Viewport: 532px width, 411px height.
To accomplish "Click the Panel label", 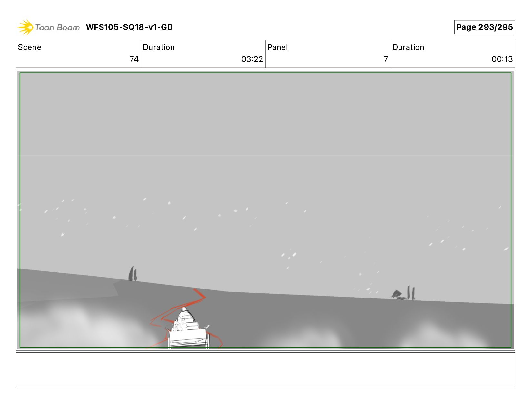I will [278, 47].
